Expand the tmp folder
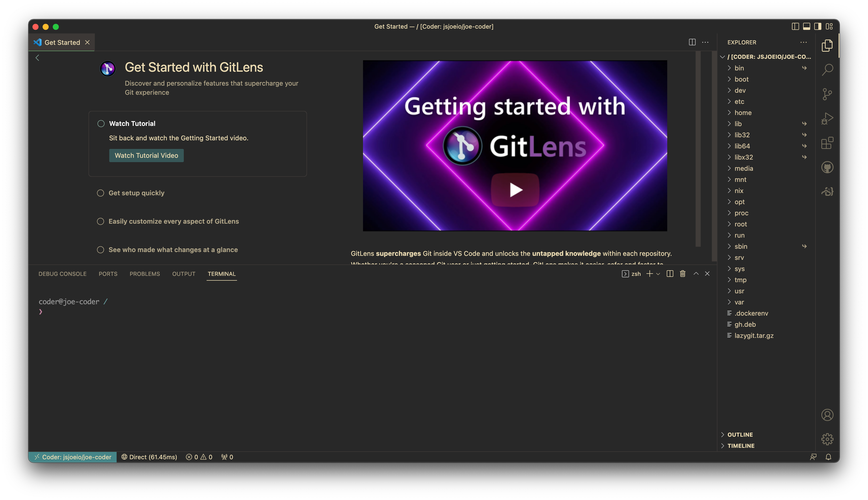The image size is (868, 500). click(x=767, y=280)
